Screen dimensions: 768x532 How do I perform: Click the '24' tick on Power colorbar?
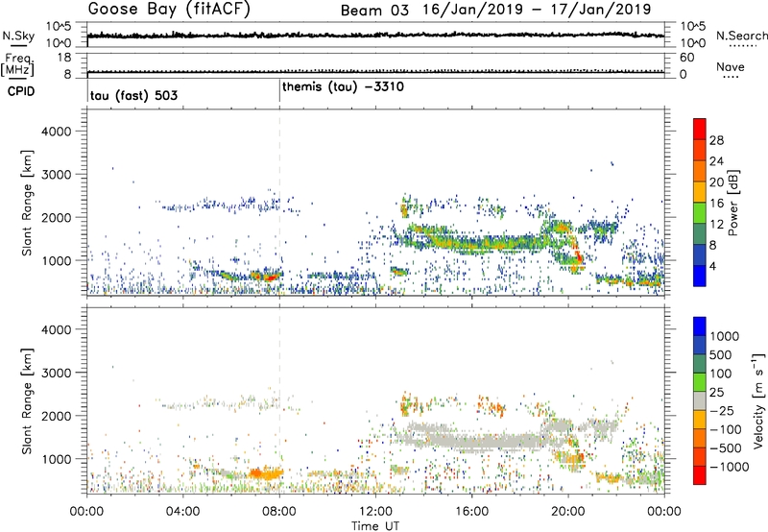click(716, 161)
